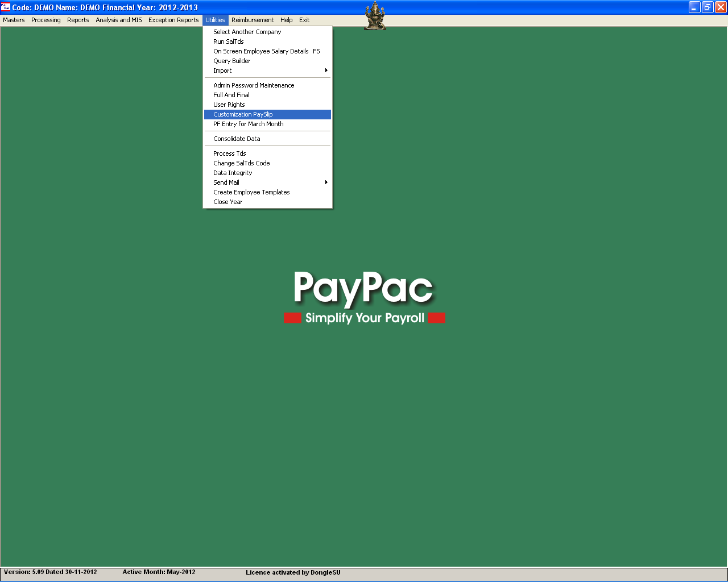The image size is (728, 582).
Task: Select Process Tds
Action: (x=267, y=153)
